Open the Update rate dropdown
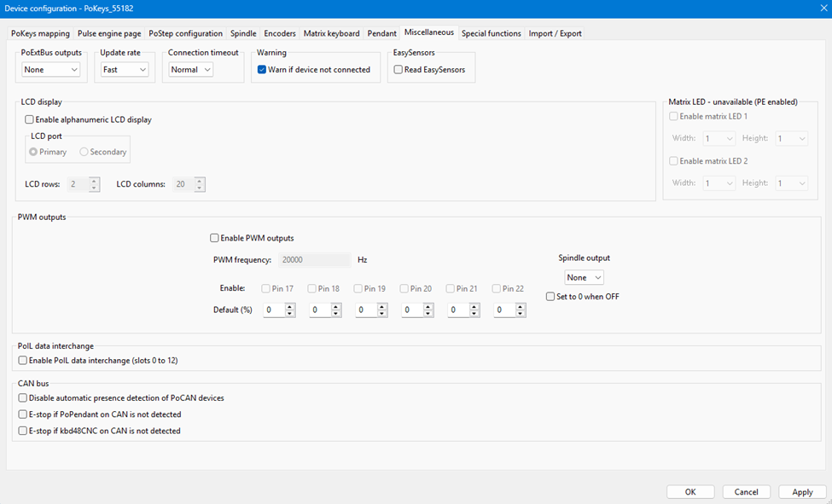832x504 pixels. (125, 70)
